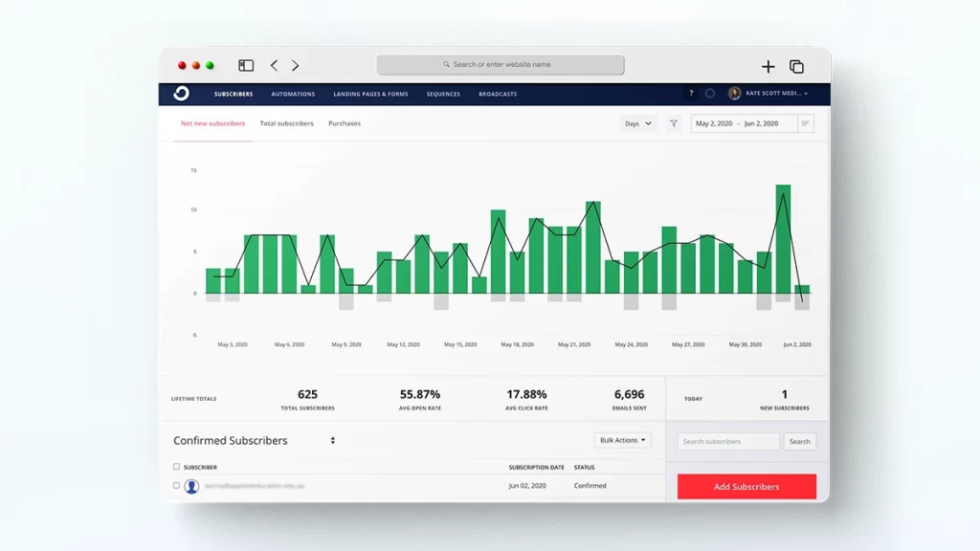Open the Days interval dropdown

click(637, 123)
